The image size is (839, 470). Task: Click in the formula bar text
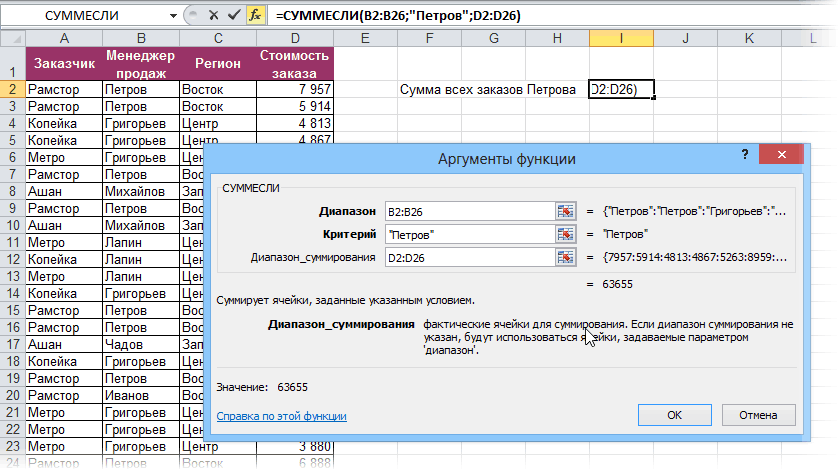[x=500, y=16]
